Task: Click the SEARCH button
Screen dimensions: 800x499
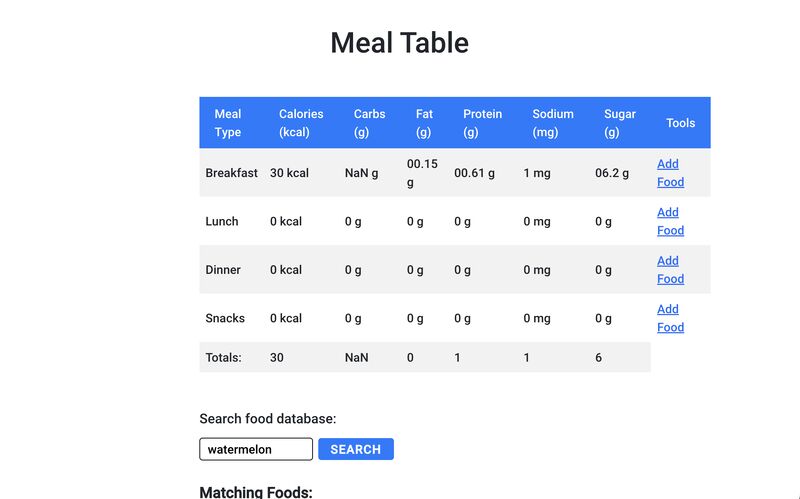Action: (x=356, y=449)
